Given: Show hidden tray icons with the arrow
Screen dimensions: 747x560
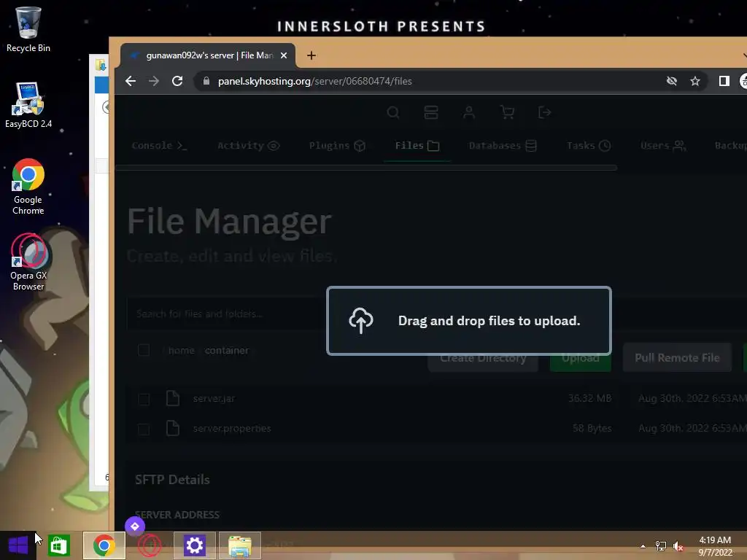Looking at the screenshot, I should tap(643, 546).
